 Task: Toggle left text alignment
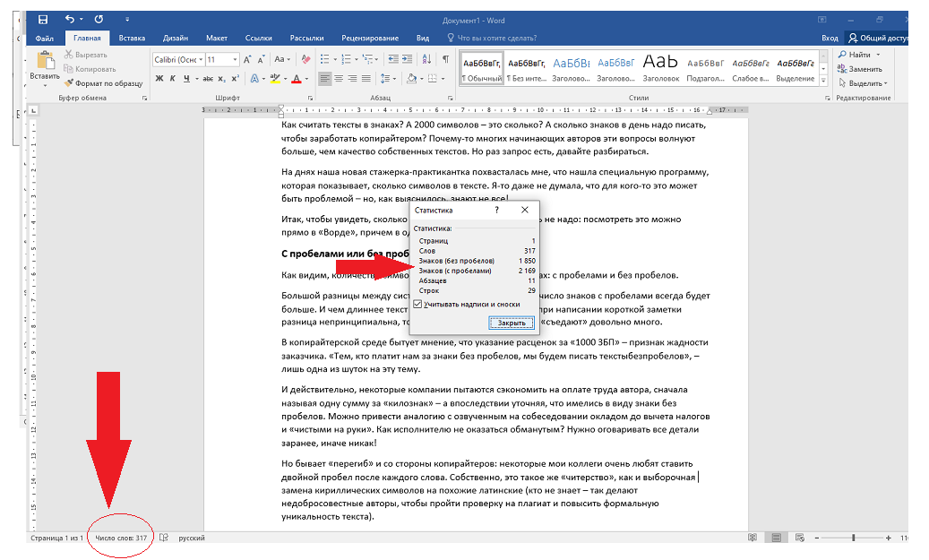point(324,78)
